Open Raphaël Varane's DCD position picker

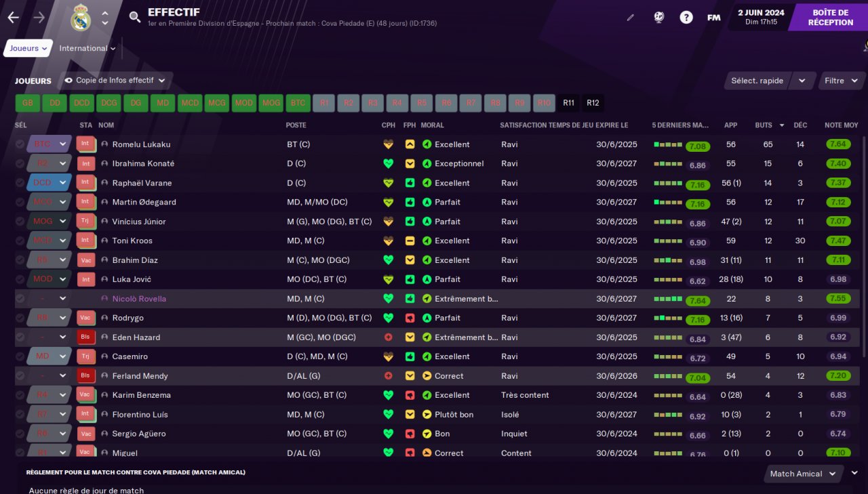click(49, 183)
